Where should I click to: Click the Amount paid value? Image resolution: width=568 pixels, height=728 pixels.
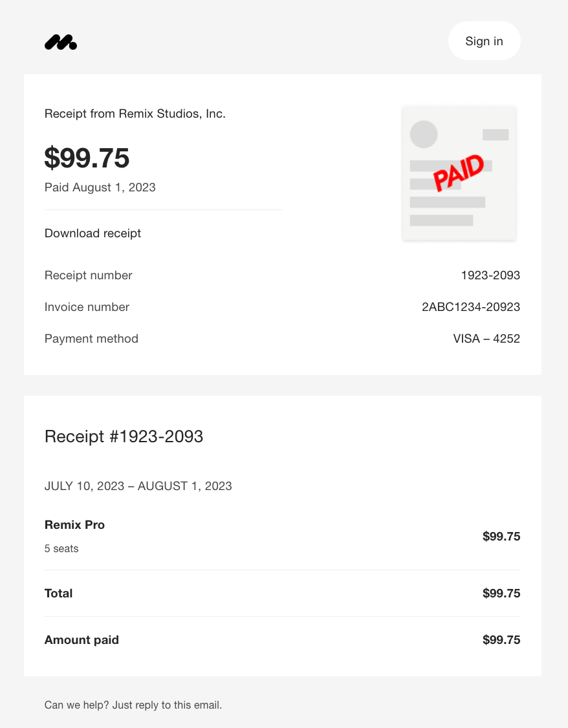[501, 640]
